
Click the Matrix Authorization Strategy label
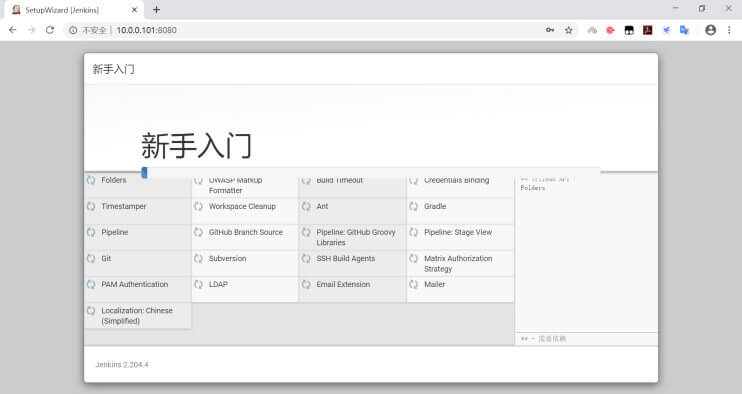458,263
